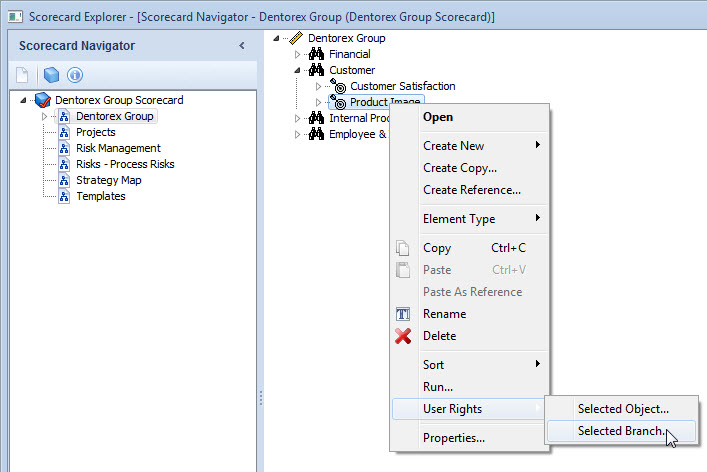Expand the Financial perspective node
The width and height of the screenshot is (707, 472).
[297, 54]
